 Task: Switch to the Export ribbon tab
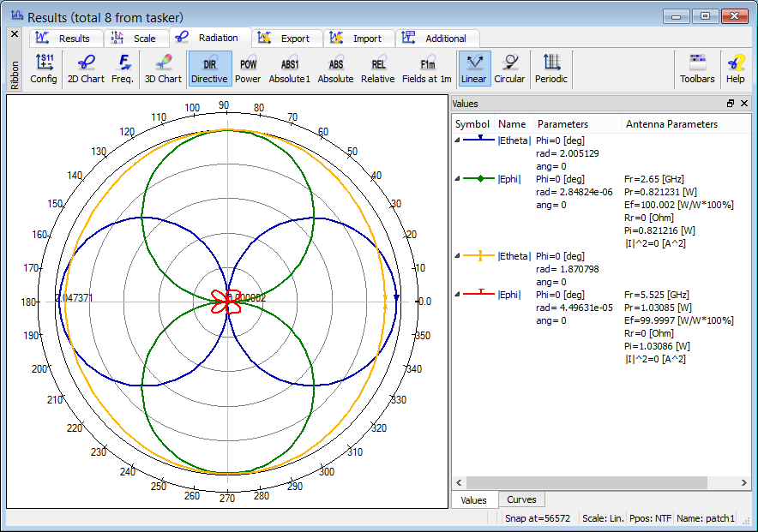click(288, 39)
